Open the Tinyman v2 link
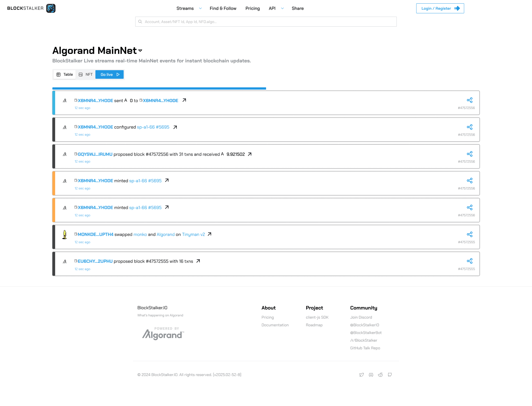Image resolution: width=532 pixels, height=406 pixels. coord(193,234)
